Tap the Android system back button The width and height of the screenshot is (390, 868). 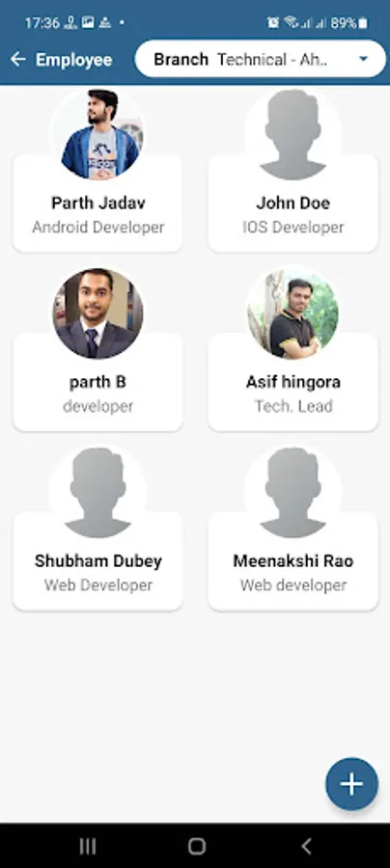[x=305, y=846]
